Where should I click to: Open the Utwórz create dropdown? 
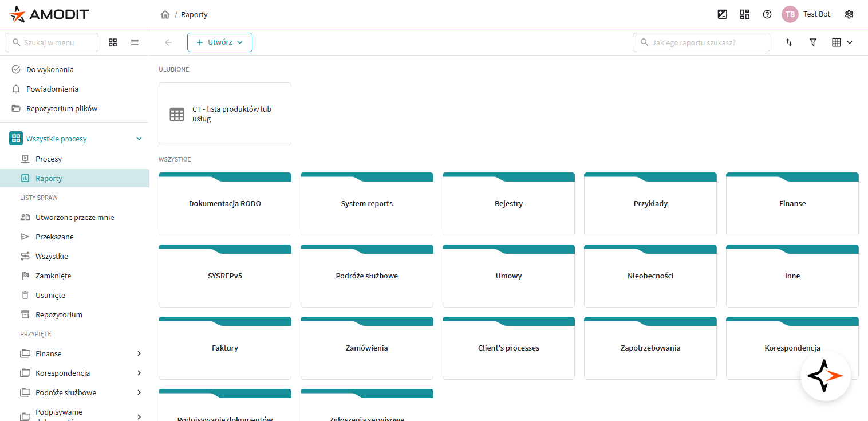coord(220,42)
